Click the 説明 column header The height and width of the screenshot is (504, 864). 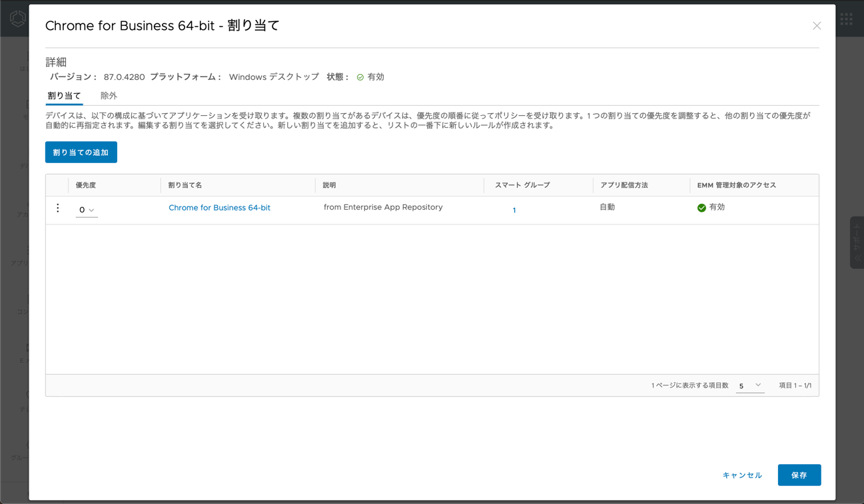[330, 185]
